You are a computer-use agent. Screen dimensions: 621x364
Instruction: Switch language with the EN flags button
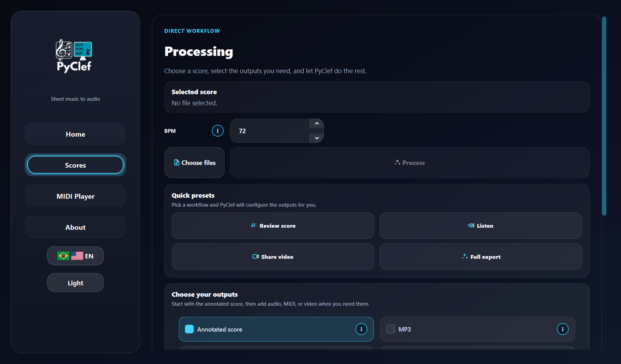click(76, 256)
